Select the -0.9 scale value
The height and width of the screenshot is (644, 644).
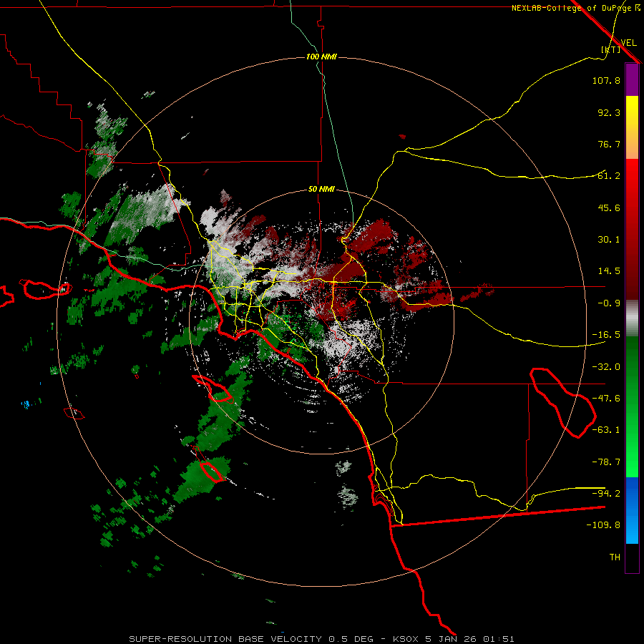(609, 303)
